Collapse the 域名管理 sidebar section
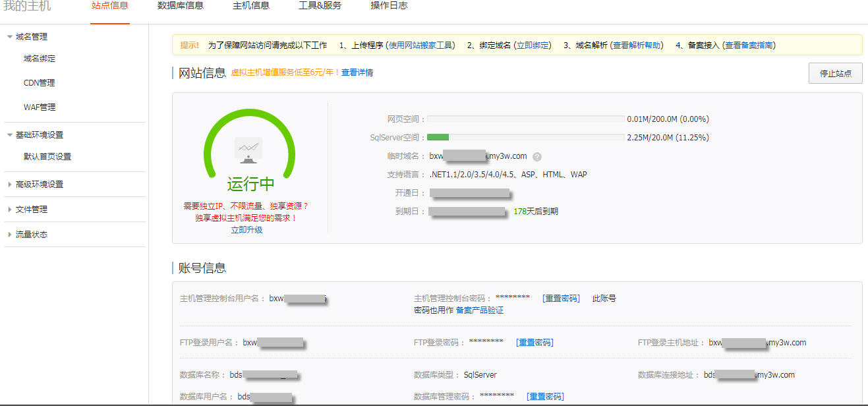Viewport: 868px width, 406px height. point(31,37)
